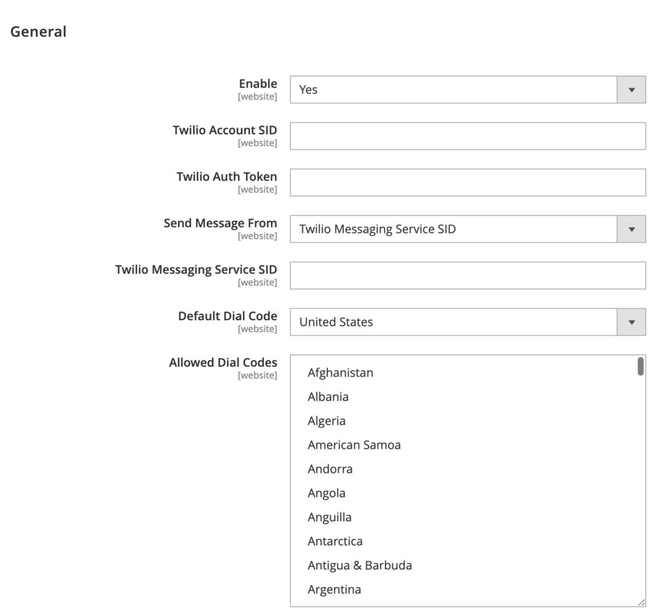Pick Antarctica in Allowed Dial Codes
672x616 pixels.
coord(335,541)
